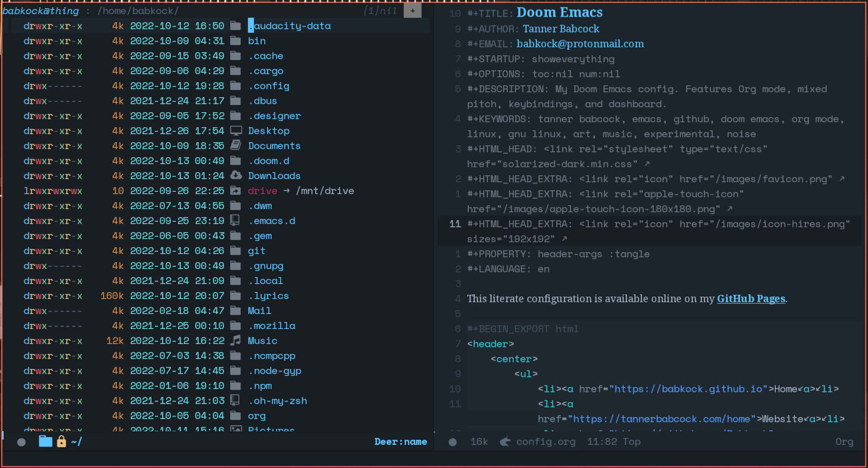The image size is (868, 468).
Task: Click the blue folder icon in left modeline
Action: click(x=46, y=442)
